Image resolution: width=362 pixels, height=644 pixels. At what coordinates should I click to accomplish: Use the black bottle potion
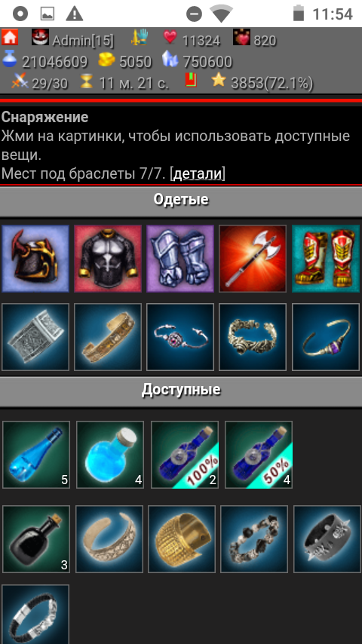(x=36, y=539)
